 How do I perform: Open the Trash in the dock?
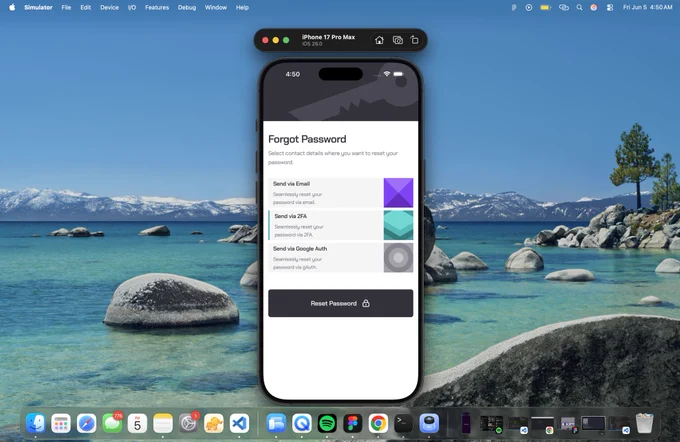coord(644,423)
